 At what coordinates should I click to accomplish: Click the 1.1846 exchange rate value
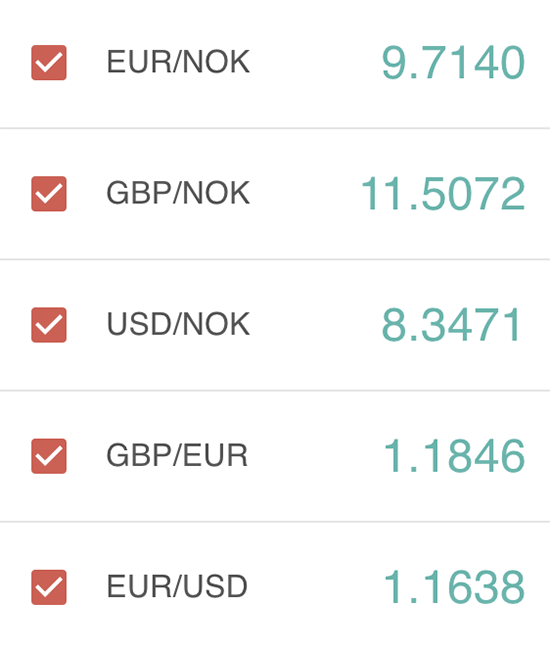tap(454, 456)
